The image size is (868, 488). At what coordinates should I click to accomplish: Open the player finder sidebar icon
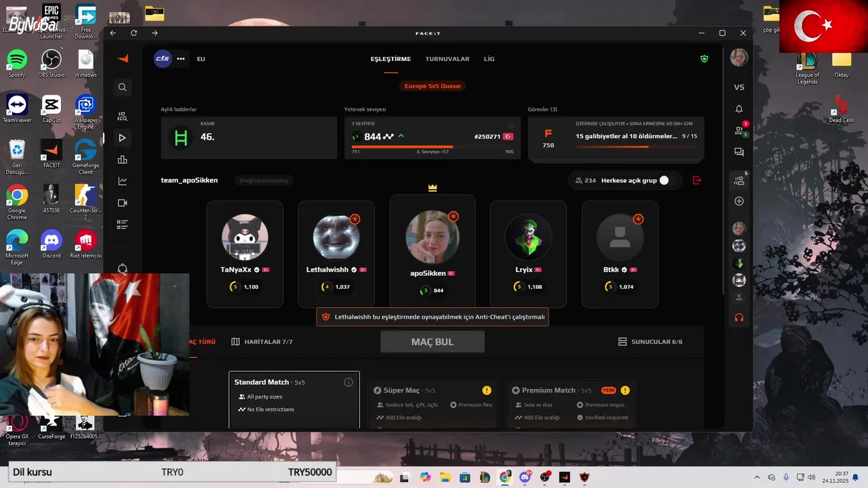point(122,117)
